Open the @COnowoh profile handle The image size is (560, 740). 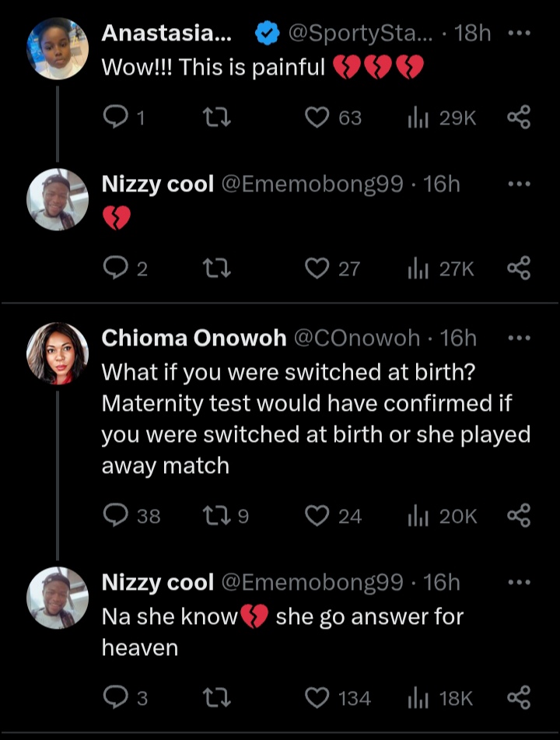pyautogui.click(x=356, y=338)
